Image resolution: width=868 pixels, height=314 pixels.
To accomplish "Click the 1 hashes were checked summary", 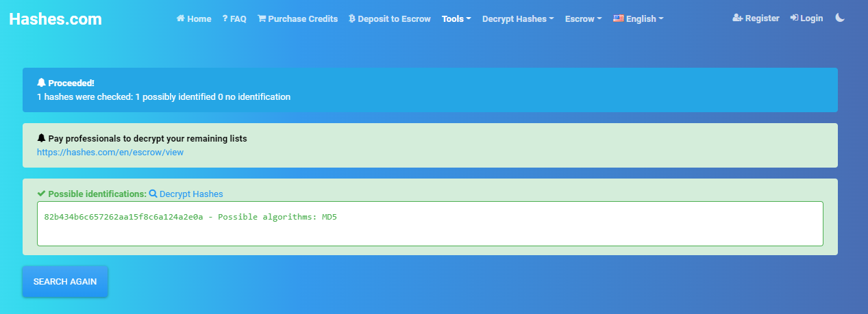I will (164, 96).
